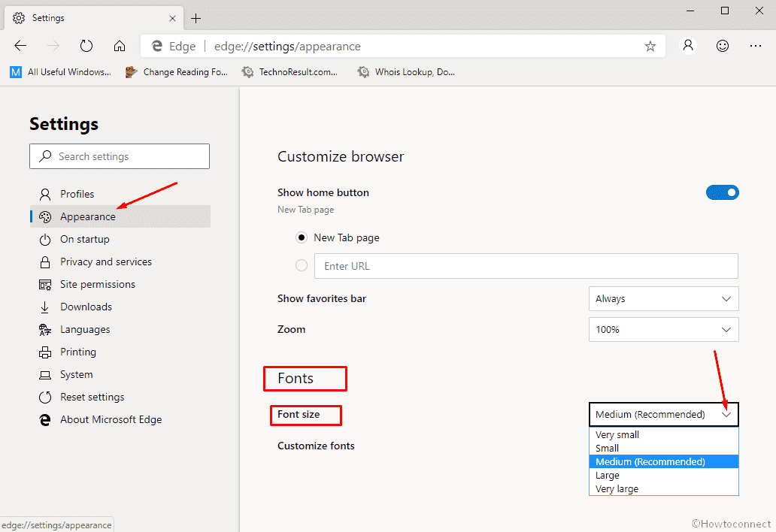
Task: Open the Settings and more menu
Action: click(756, 46)
